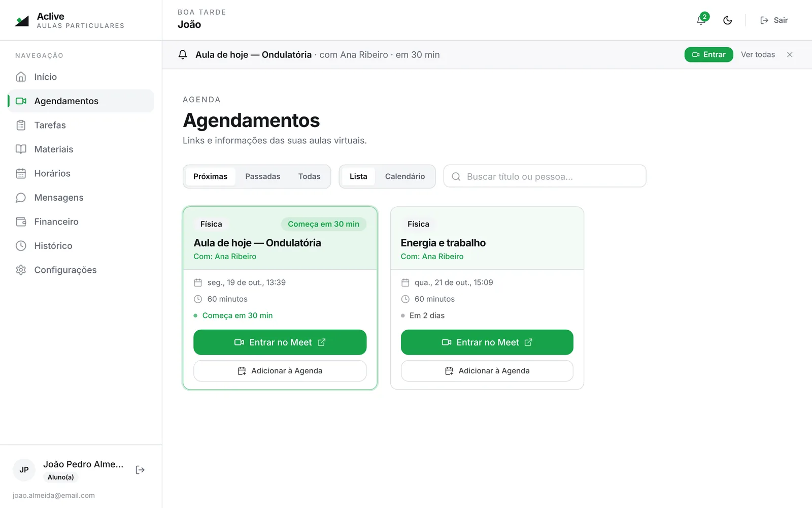This screenshot has width=812, height=508.
Task: Click the green Entrar button in banner
Action: (708, 55)
